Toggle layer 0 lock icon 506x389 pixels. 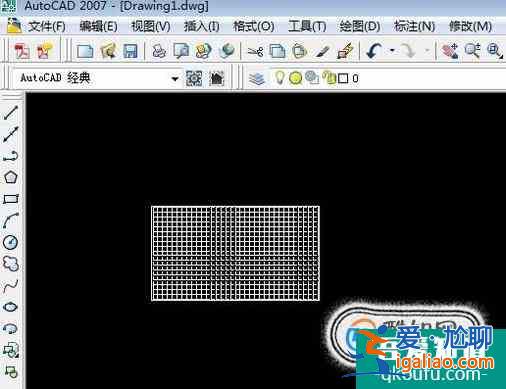tap(330, 78)
